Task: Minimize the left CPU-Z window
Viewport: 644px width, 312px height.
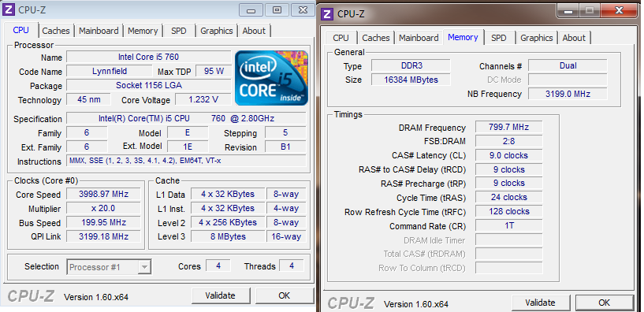Action: 251,10
